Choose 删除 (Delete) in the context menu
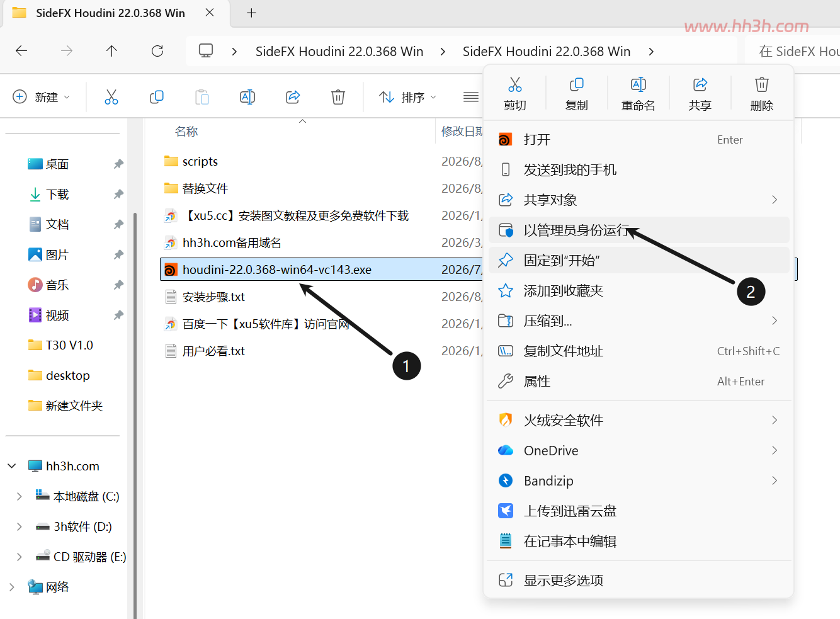 pos(762,94)
